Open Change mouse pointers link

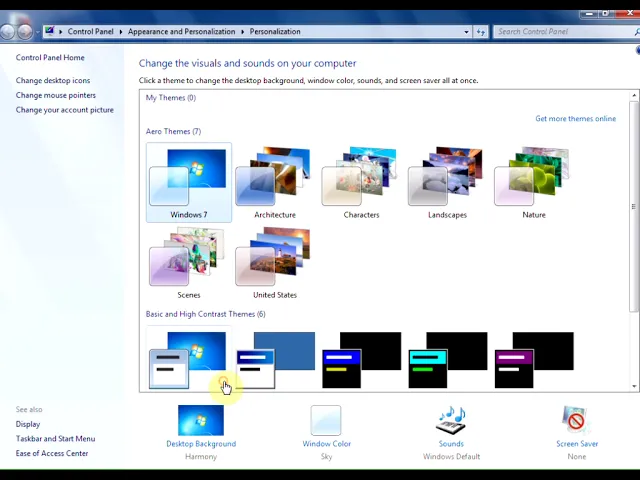[56, 95]
